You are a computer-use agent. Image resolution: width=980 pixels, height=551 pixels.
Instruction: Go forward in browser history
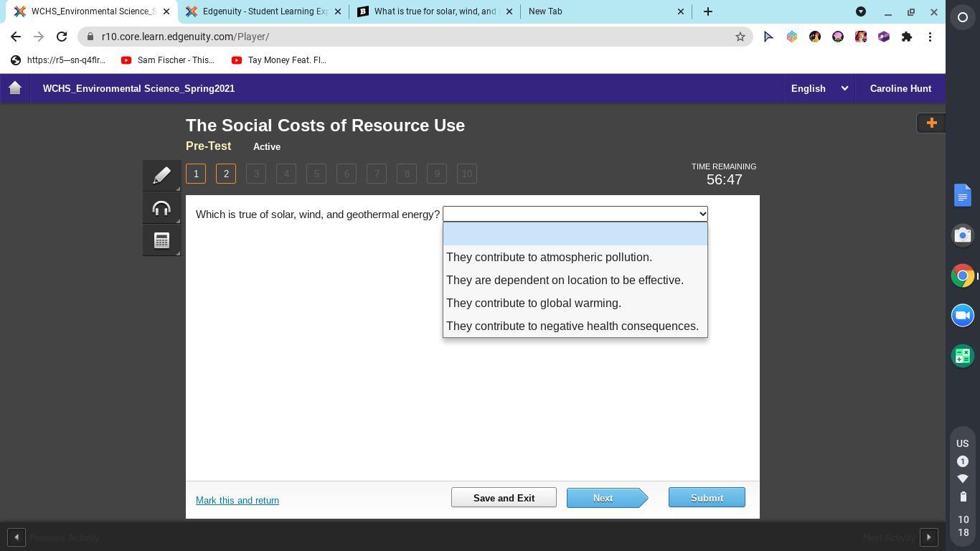(39, 37)
